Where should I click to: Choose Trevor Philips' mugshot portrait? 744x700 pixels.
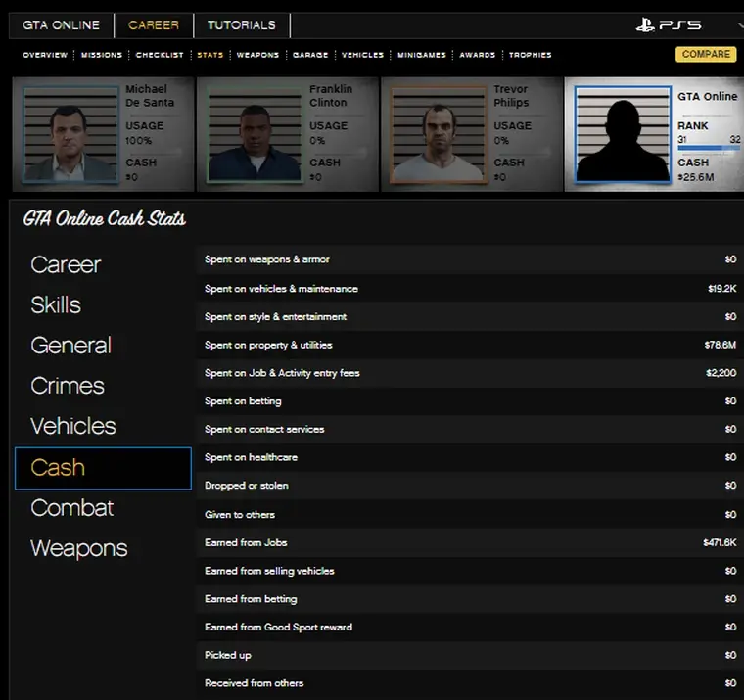pos(438,134)
